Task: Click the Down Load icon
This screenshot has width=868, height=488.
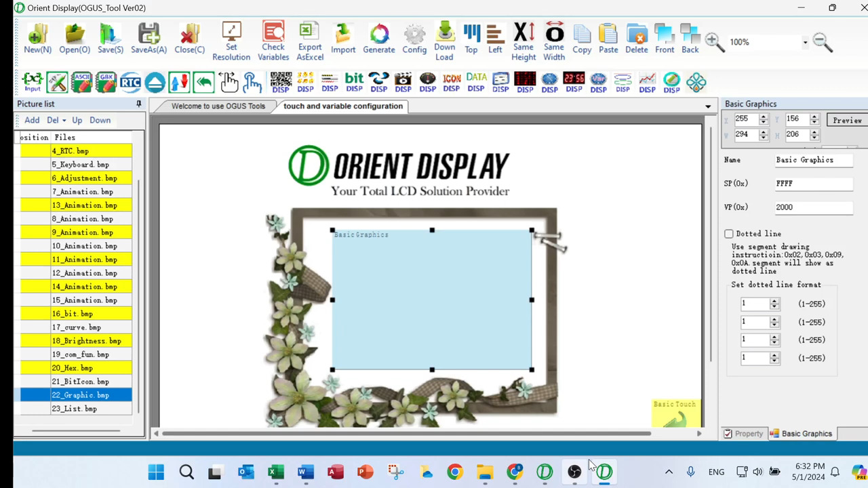Action: click(x=445, y=41)
